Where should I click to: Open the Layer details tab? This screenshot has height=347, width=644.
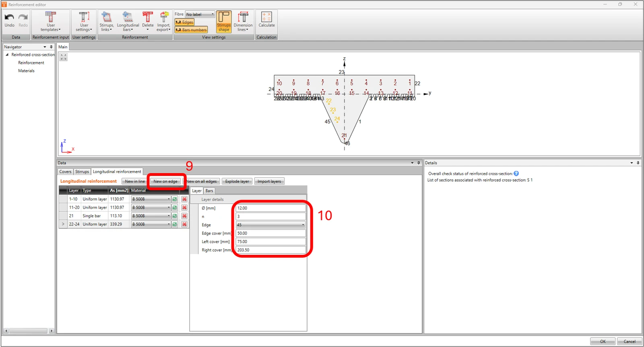pos(197,191)
